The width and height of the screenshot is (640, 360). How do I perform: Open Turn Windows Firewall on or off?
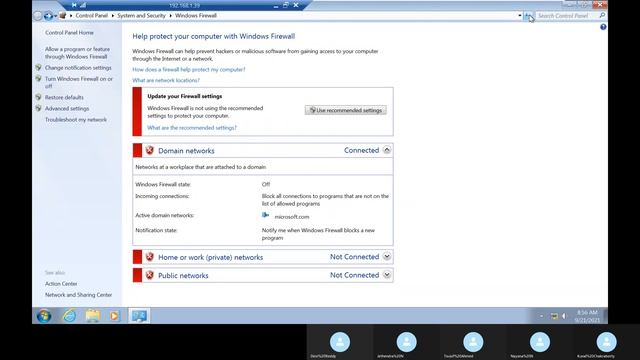[x=79, y=82]
